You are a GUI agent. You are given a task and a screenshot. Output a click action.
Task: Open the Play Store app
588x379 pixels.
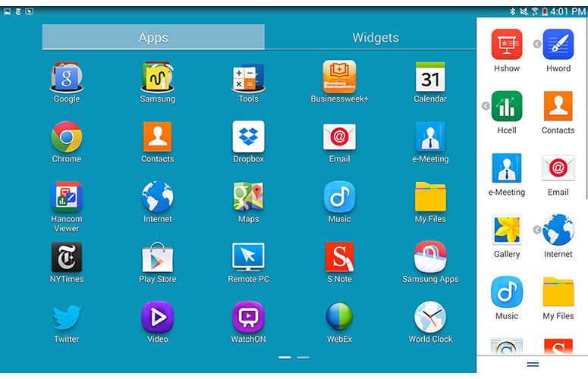click(x=158, y=257)
